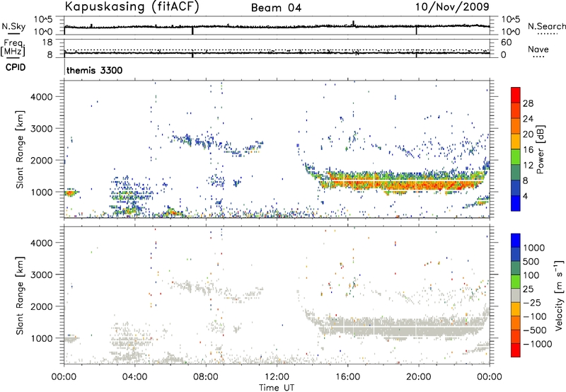Image resolution: width=566 pixels, height=392 pixels.
Task: Click the '18' frequency axis tick
Action: pos(47,42)
